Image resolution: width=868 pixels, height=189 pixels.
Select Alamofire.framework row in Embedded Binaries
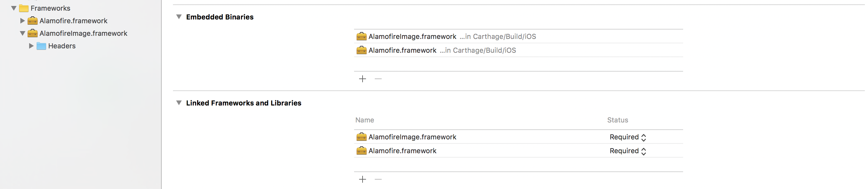(518, 50)
